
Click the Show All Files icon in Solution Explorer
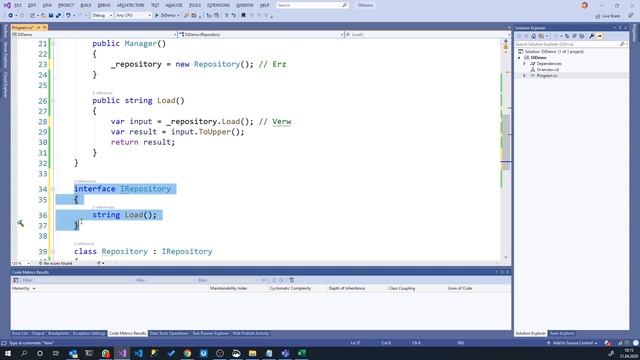coord(582,36)
